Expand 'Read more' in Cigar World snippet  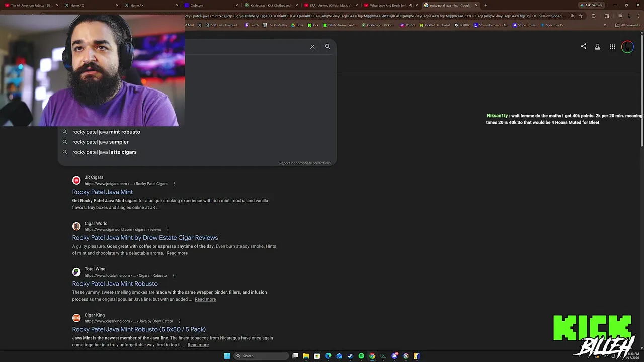coord(177,253)
